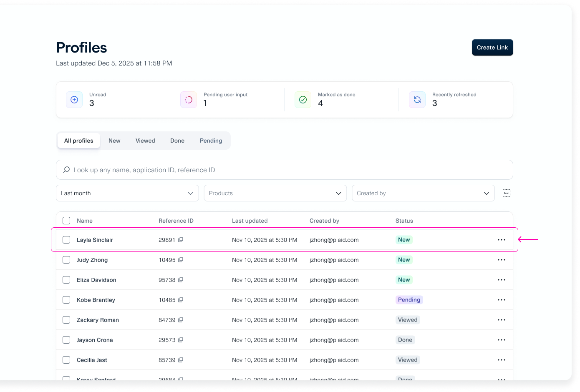This screenshot has width=580, height=392.
Task: Select Layla Sinclair's row checkbox
Action: (66, 240)
